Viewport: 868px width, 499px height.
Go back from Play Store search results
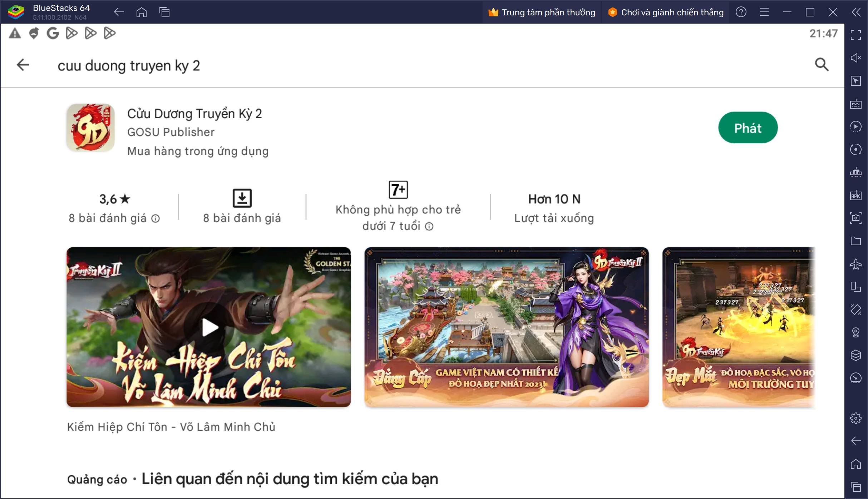point(23,65)
